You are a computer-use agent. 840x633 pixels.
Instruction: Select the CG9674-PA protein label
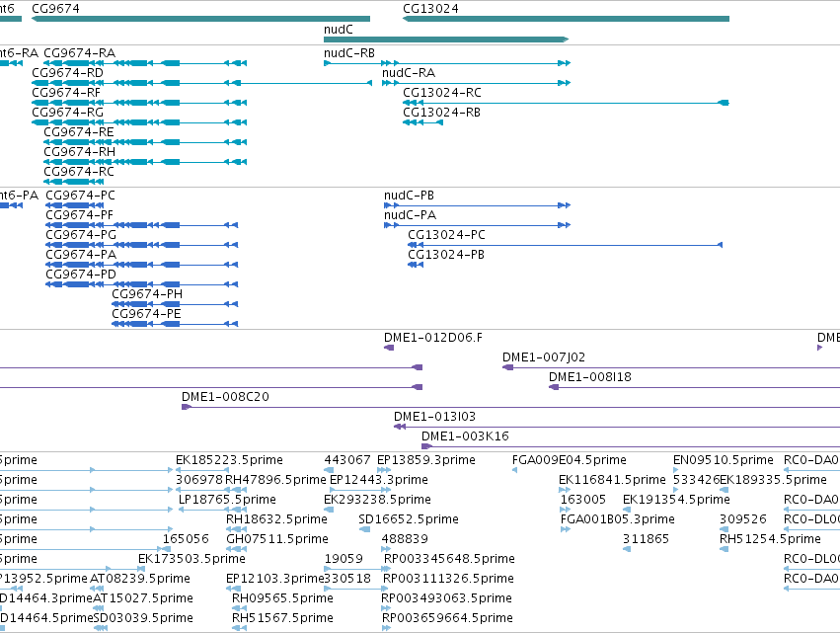click(x=81, y=255)
